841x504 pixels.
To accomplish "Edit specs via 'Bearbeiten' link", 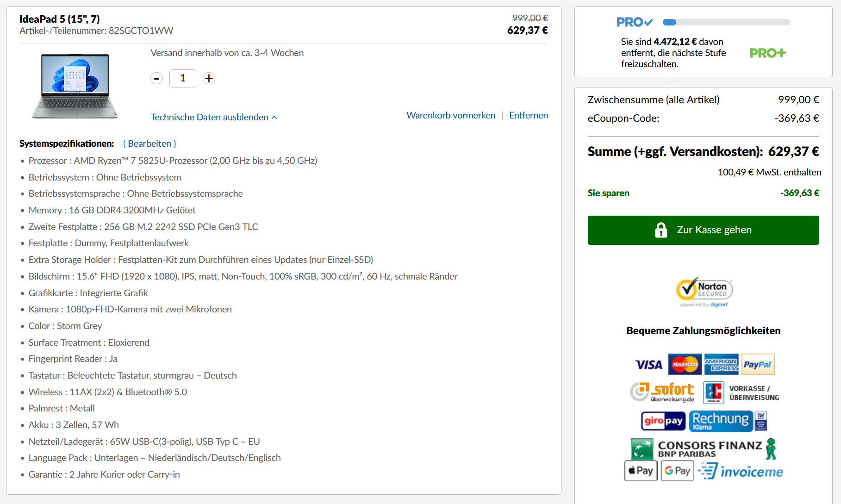I will coord(150,143).
